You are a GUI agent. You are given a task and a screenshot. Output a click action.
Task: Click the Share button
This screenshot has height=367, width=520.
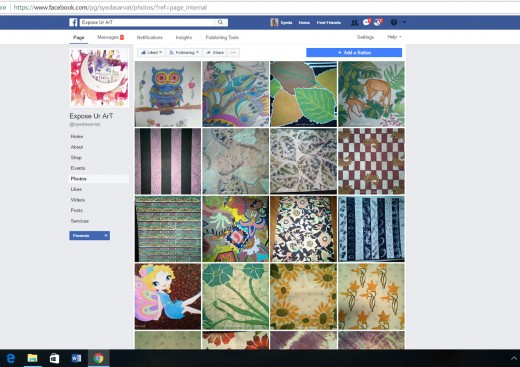pyautogui.click(x=215, y=53)
